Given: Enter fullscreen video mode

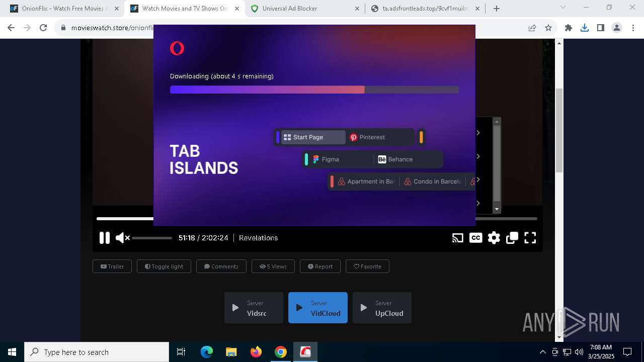Looking at the screenshot, I should [x=530, y=238].
